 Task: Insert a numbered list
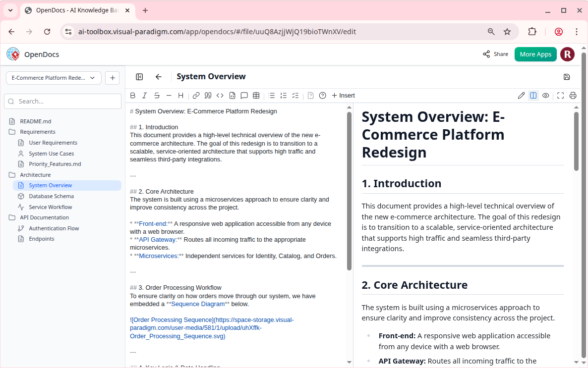tap(284, 96)
